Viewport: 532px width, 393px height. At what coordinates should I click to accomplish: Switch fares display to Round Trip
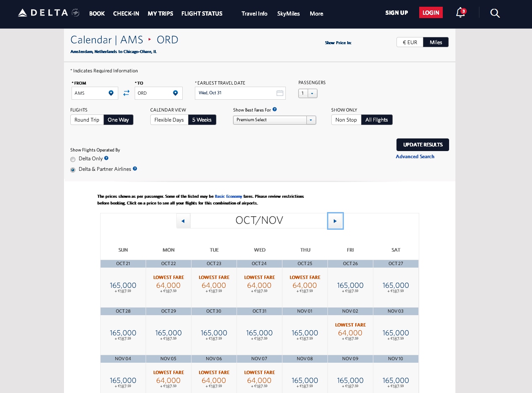coord(87,119)
